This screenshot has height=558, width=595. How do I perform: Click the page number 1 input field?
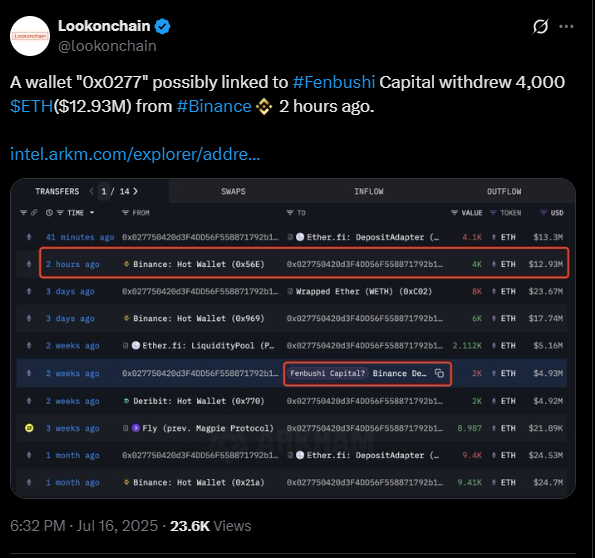click(104, 191)
